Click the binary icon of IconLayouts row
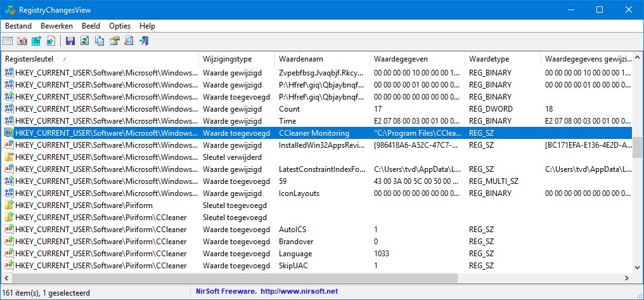This screenshot has height=300, width=644. (x=9, y=193)
